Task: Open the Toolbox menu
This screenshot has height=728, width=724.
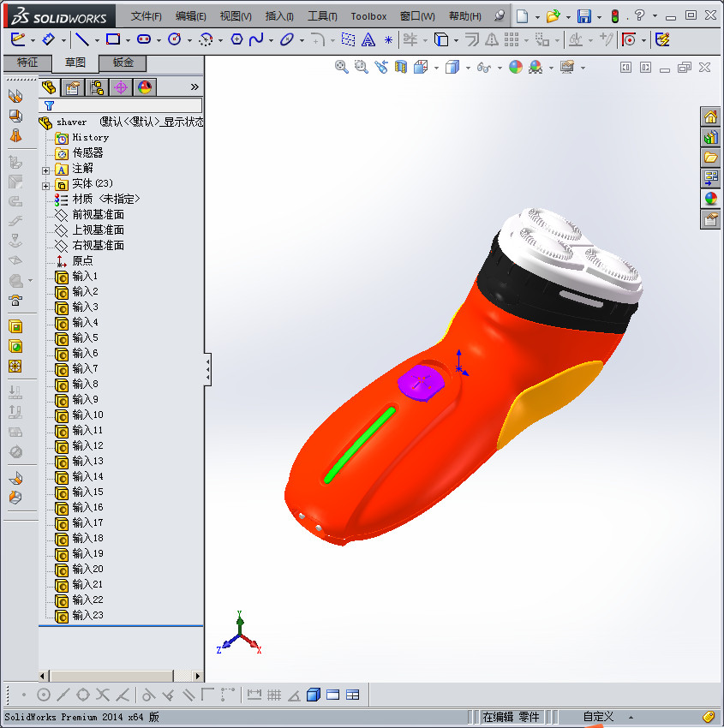Action: [368, 16]
